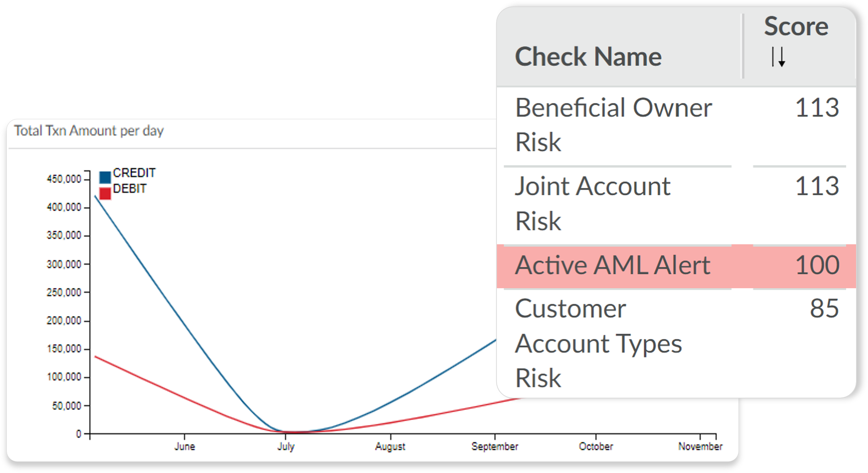Select the Joint Account Risk row

pos(676,205)
